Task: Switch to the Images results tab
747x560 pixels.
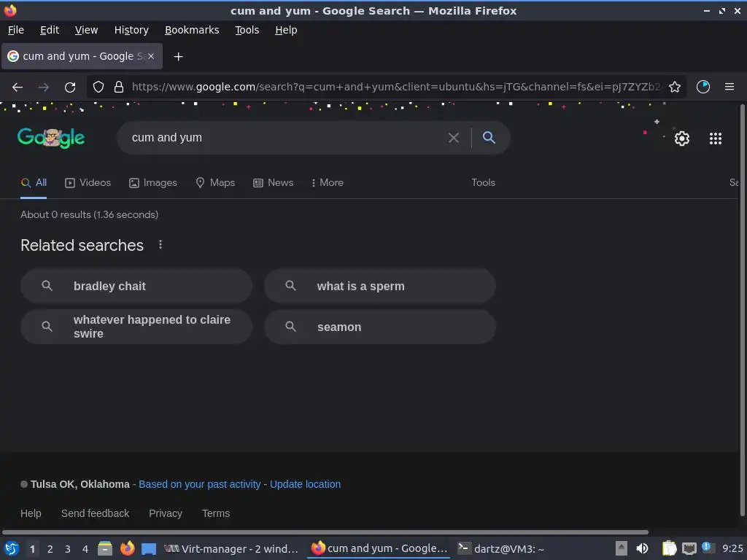Action: tap(153, 183)
